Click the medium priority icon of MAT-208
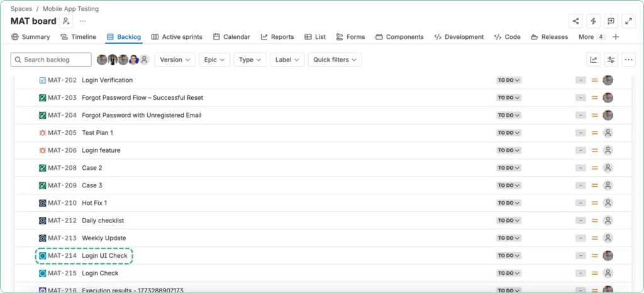 click(x=594, y=168)
